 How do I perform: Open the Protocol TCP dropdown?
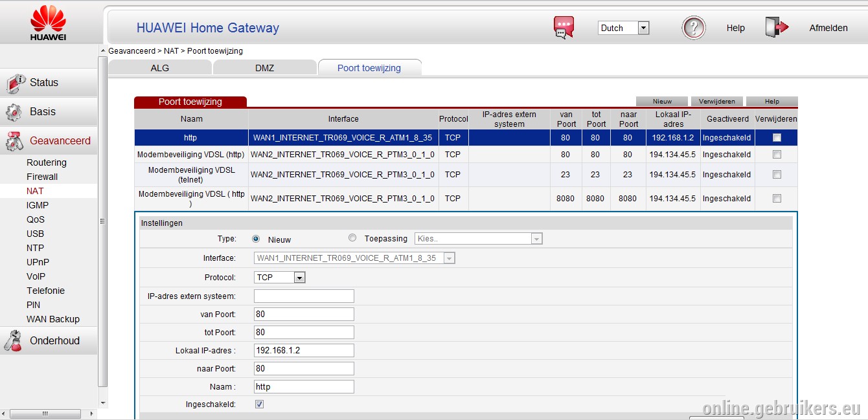coord(279,278)
